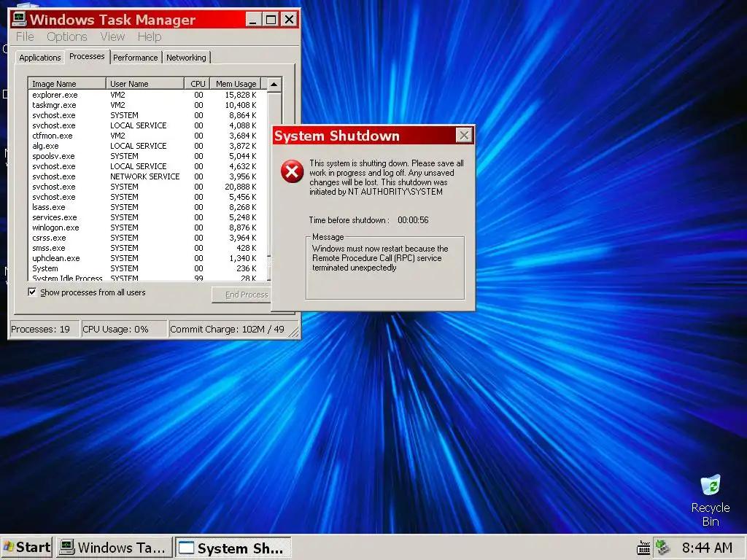Minimize the Windows Task Manager window

(253, 20)
